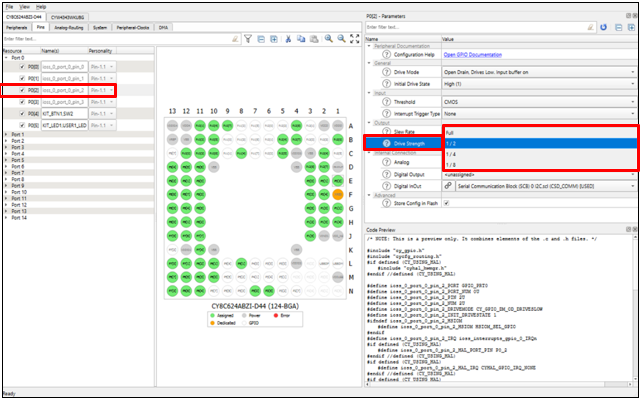The width and height of the screenshot is (641, 398).
Task: Choose Full in Drive Strength list
Action: 539,133
